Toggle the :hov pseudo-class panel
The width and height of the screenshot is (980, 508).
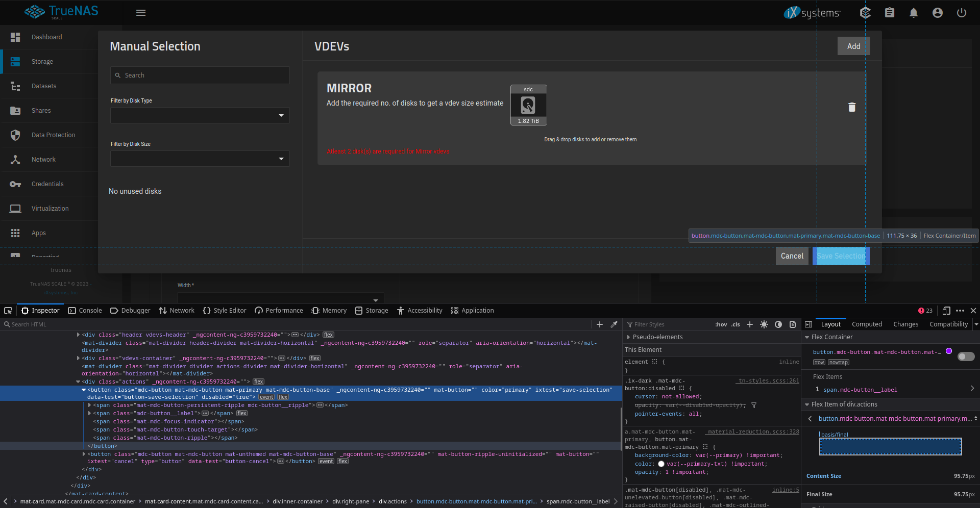coord(721,324)
